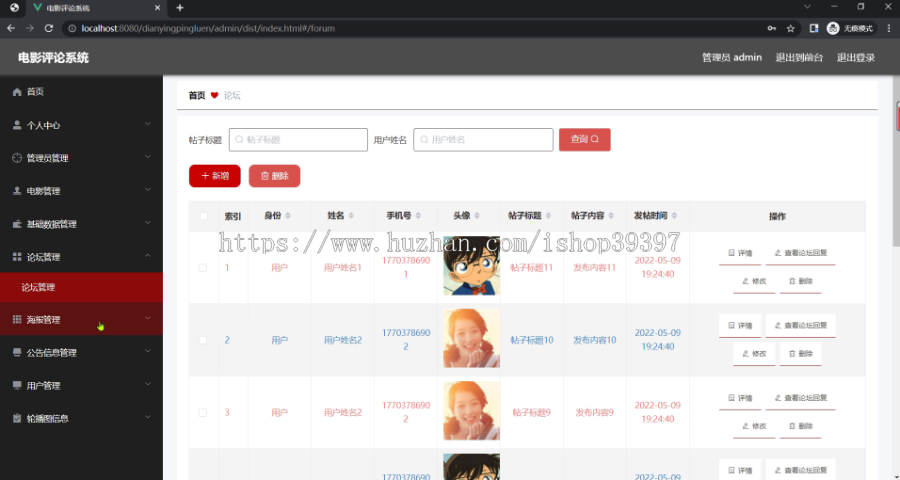Sort table by 身份 column arrows
Screen dimensions: 900x480
[288, 216]
